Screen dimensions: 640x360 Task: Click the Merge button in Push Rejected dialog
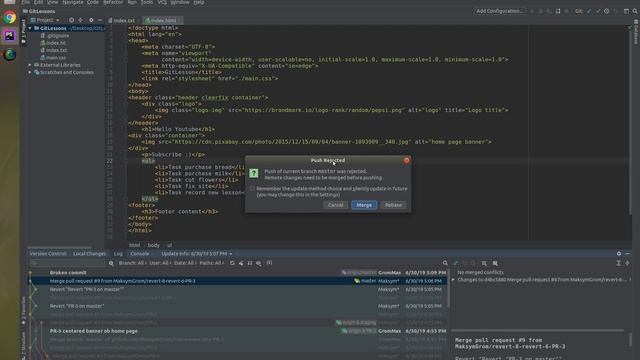(364, 205)
